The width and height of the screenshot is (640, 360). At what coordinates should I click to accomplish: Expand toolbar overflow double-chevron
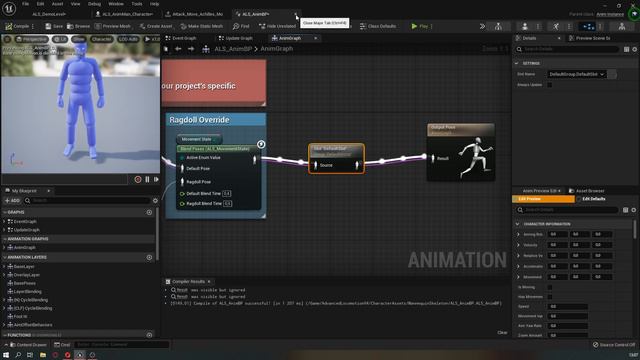point(482,26)
